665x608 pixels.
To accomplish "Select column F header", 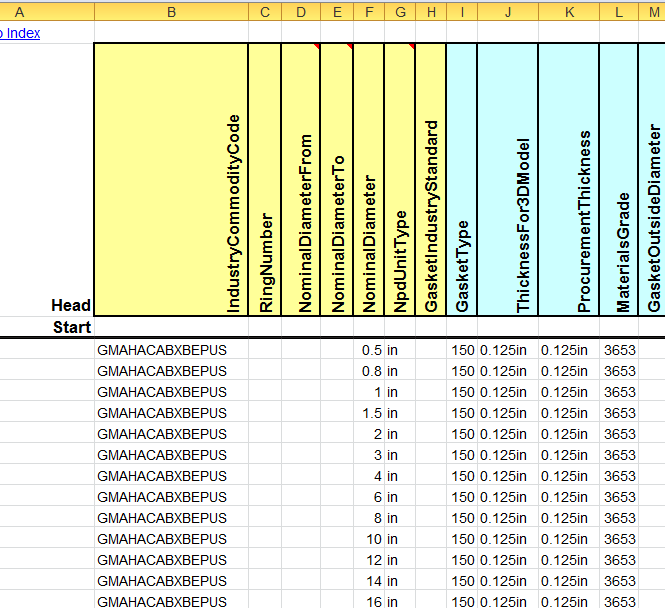I will [x=369, y=12].
